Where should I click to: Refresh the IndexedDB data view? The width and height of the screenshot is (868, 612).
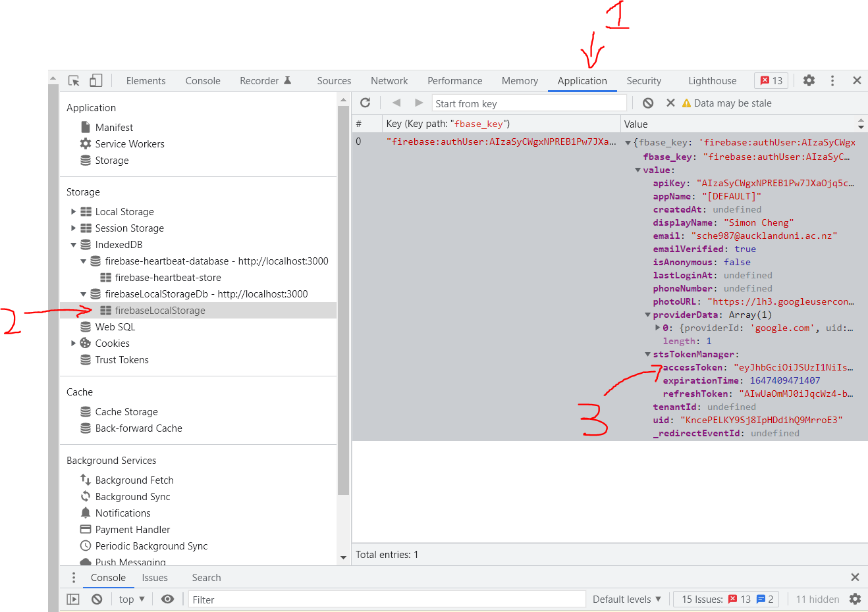pos(366,103)
